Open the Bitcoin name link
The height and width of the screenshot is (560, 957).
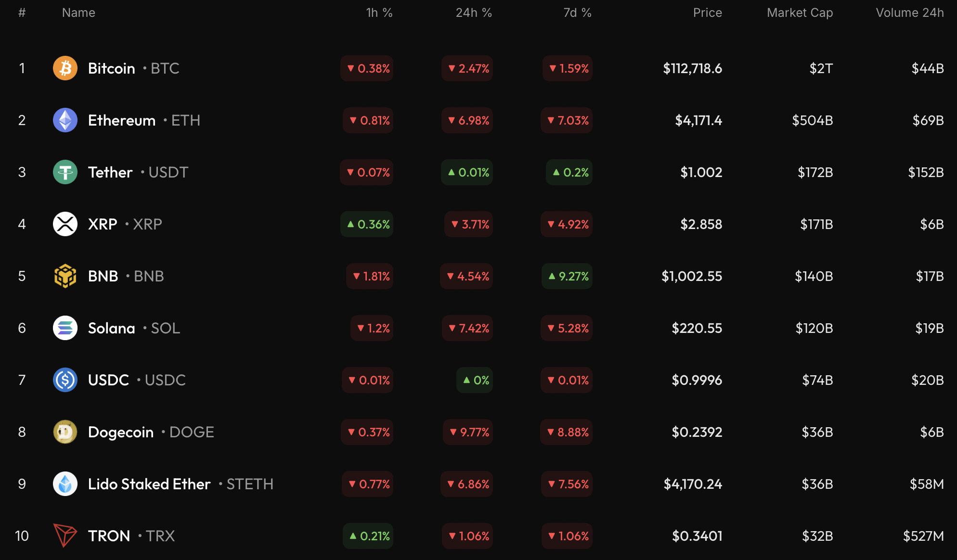click(x=112, y=68)
